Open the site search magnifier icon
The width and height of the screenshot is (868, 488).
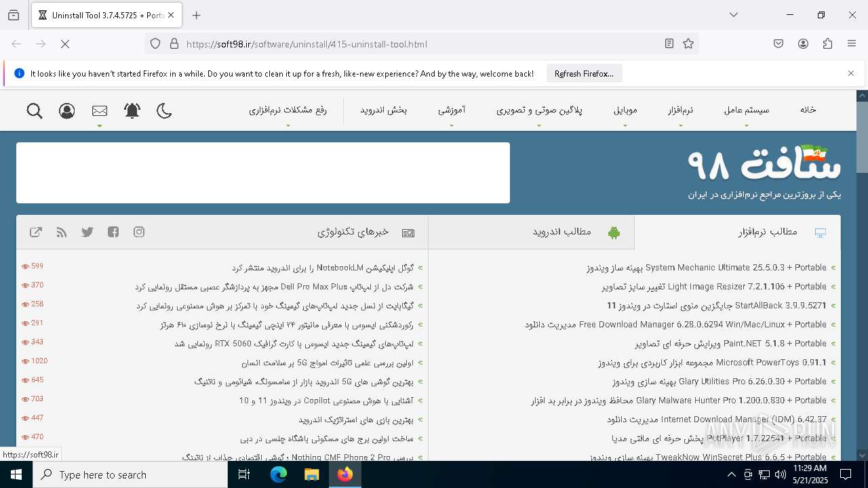pyautogui.click(x=35, y=110)
